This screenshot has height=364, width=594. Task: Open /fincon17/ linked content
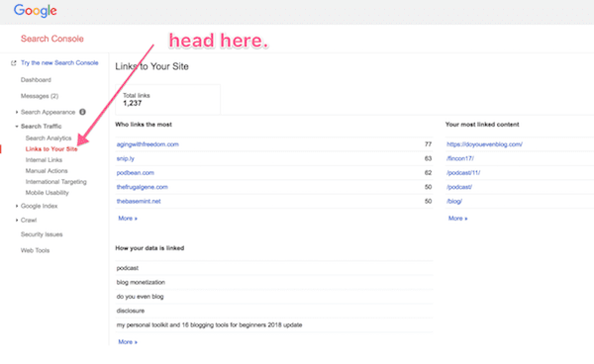pyautogui.click(x=460, y=158)
